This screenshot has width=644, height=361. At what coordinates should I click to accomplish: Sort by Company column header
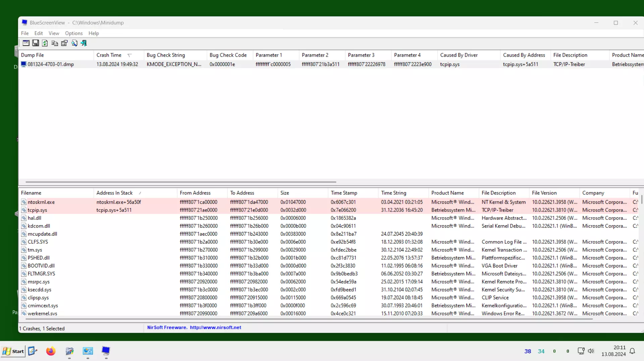(605, 193)
